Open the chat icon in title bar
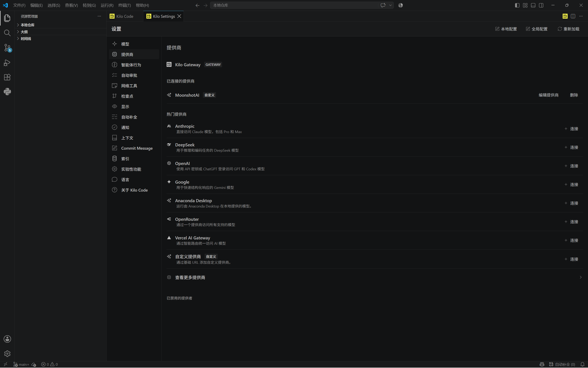This screenshot has height=368, width=588. point(383,5)
